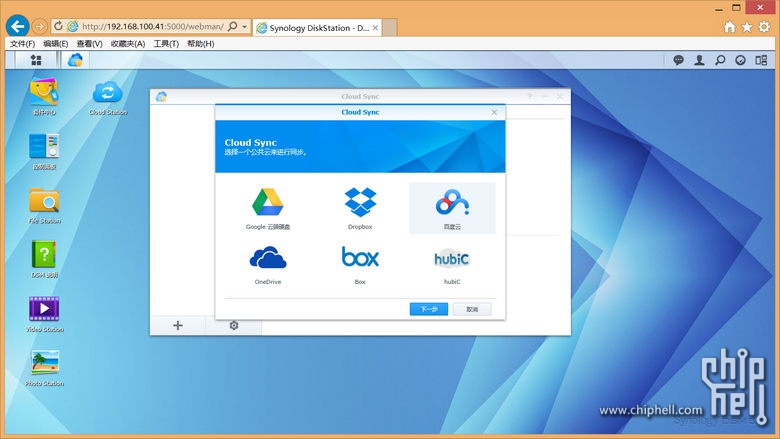Open DSM user options icon
The width and height of the screenshot is (780, 439).
[699, 60]
